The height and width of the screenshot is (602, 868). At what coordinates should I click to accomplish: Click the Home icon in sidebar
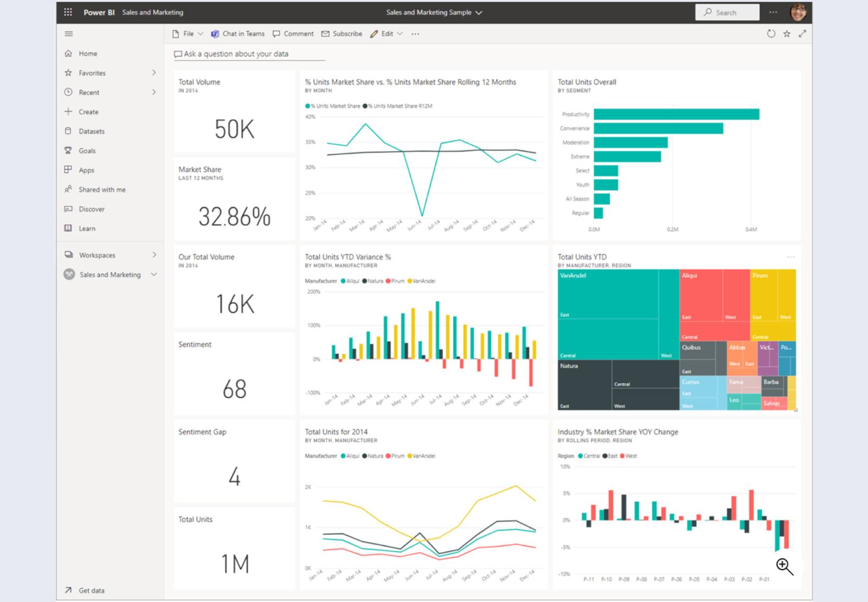tap(68, 53)
